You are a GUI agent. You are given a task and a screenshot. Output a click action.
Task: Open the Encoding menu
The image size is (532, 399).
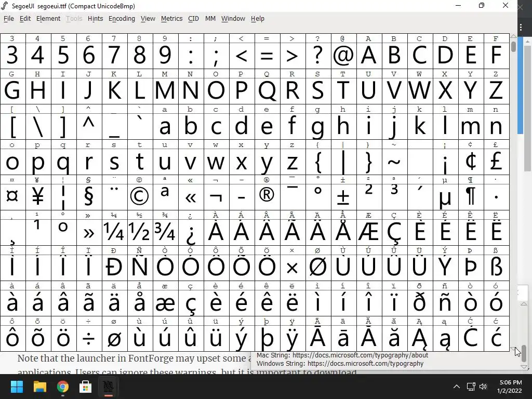point(122,19)
